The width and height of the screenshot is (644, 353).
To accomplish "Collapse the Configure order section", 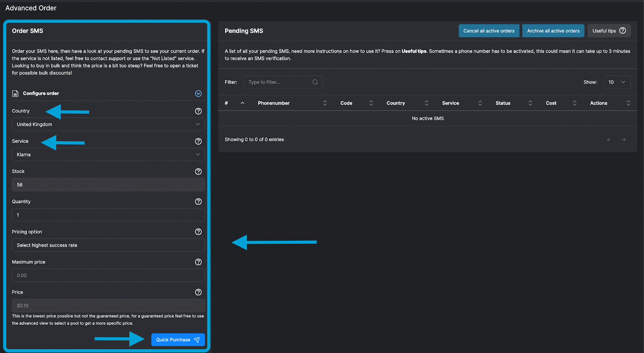I will pos(198,93).
